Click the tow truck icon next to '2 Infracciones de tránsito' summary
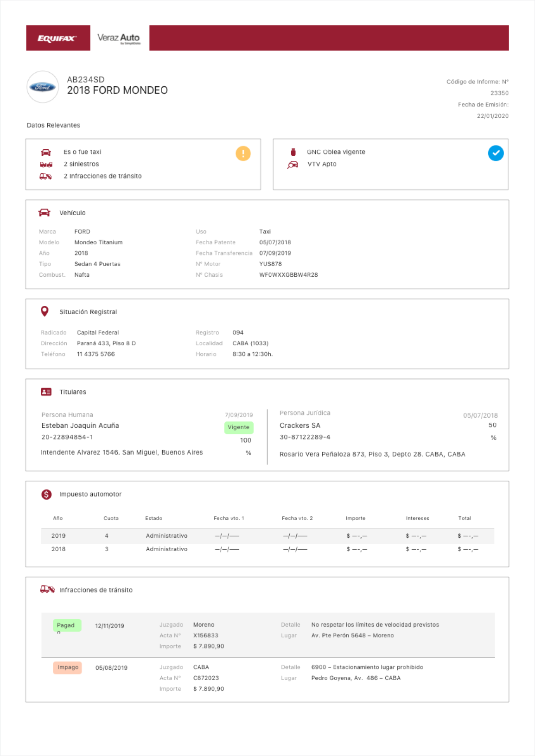Screen dimensions: 535x756 pos(45,176)
